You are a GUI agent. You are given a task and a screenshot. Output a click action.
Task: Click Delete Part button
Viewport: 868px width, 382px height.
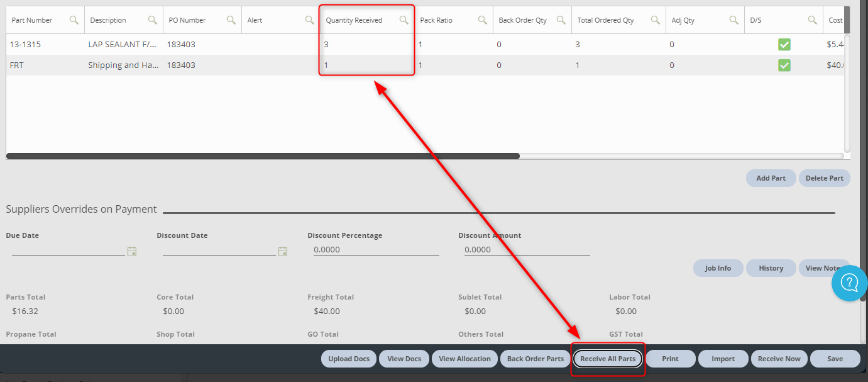pos(825,178)
